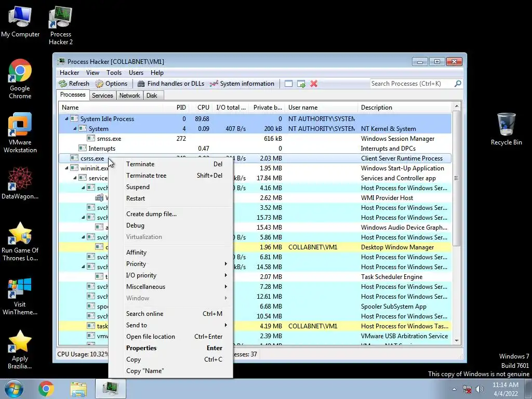Open the Priority submenu
Image resolution: width=532 pixels, height=399 pixels.
(x=176, y=263)
